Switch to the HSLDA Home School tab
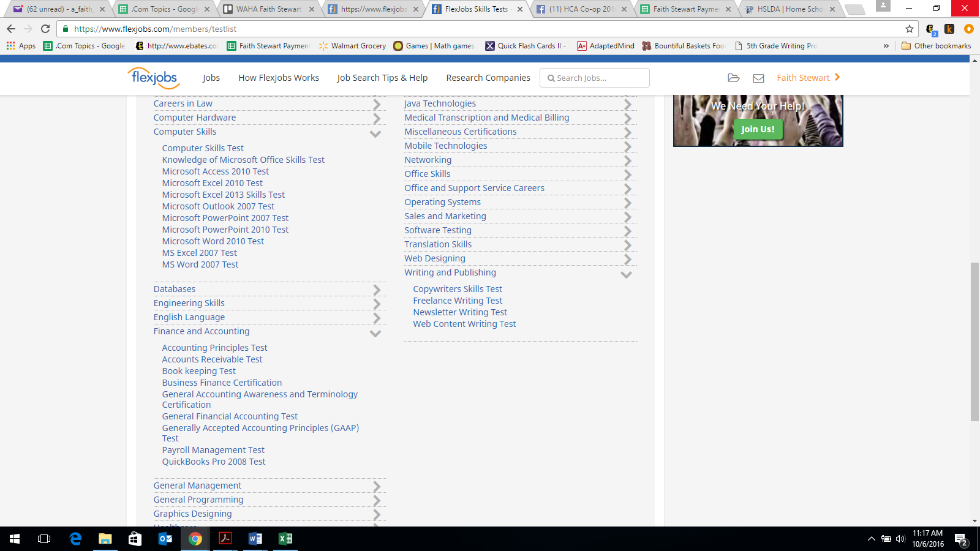This screenshot has width=980, height=551. pyautogui.click(x=790, y=9)
